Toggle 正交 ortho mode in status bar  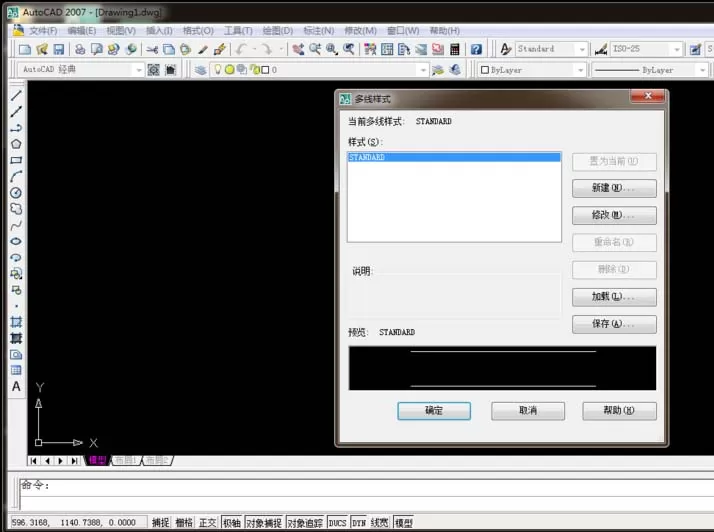point(208,522)
